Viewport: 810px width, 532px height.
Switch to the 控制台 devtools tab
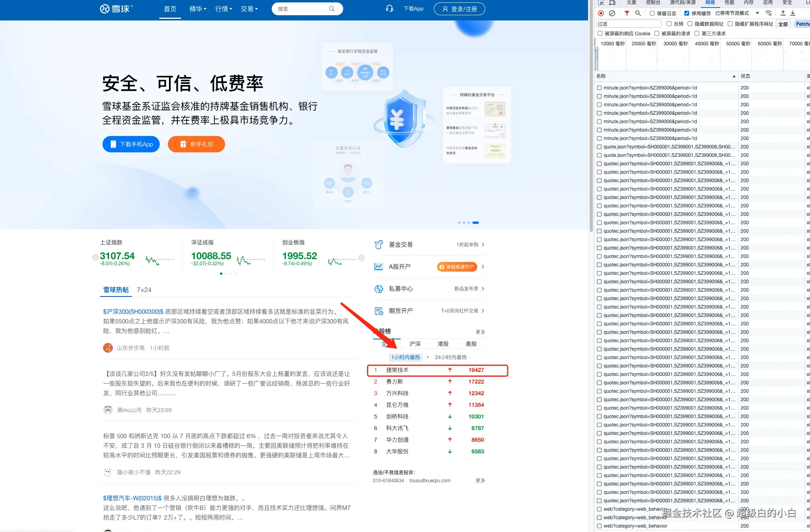(653, 2)
